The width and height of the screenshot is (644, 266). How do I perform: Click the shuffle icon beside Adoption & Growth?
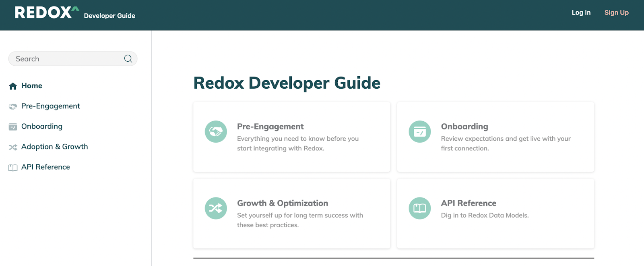13,147
